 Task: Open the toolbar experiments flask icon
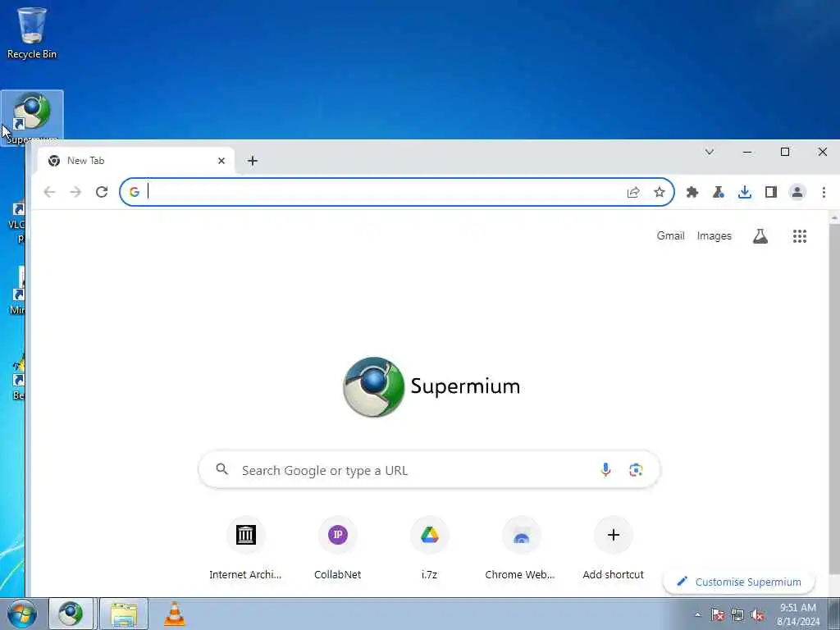[719, 192]
